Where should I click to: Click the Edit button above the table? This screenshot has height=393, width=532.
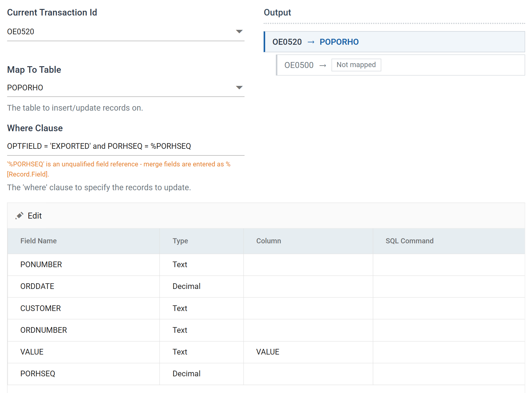click(x=29, y=216)
